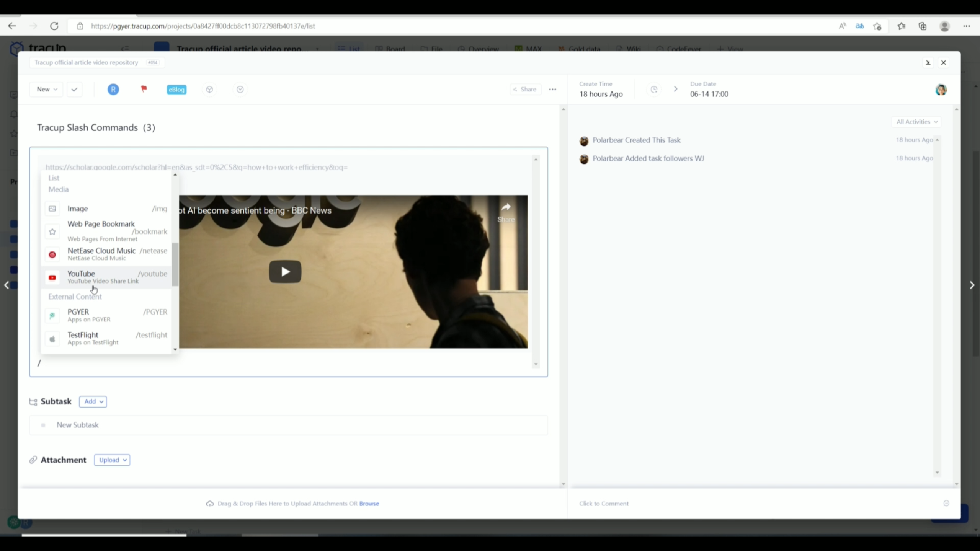Click the browser refresh icon
The height and width of the screenshot is (551, 980).
pyautogui.click(x=54, y=26)
